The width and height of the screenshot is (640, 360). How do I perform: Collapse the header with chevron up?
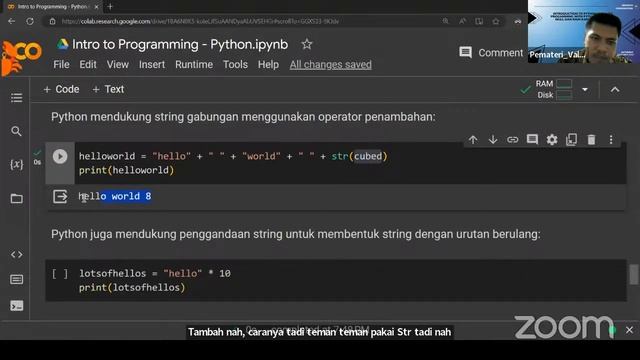pyautogui.click(x=615, y=89)
